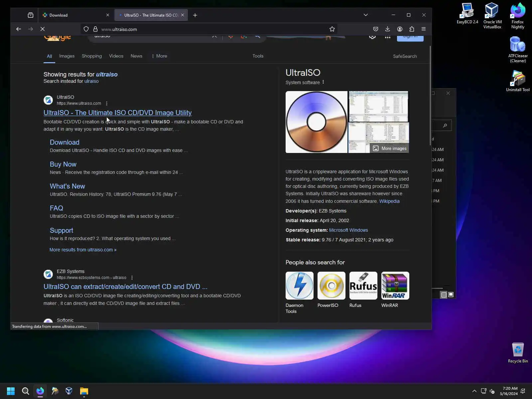This screenshot has width=532, height=399.
Task: Bookmark this page with the star icon
Action: coord(332,29)
